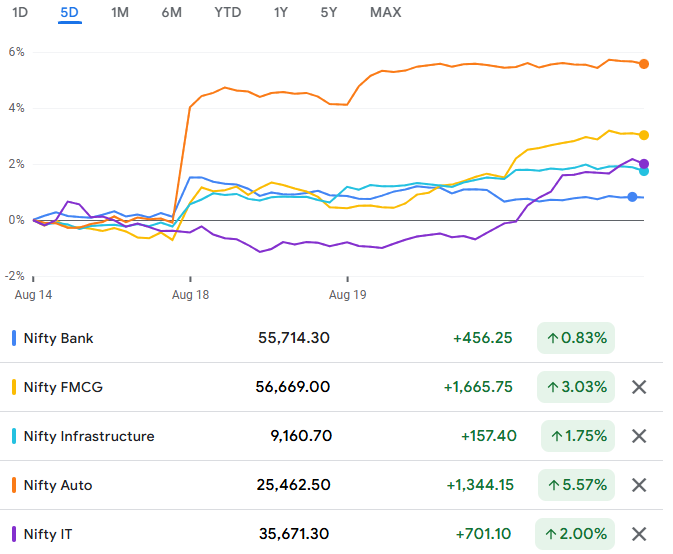673x554 pixels.
Task: Click the purple Nifty IT endpoint dot
Action: (644, 164)
